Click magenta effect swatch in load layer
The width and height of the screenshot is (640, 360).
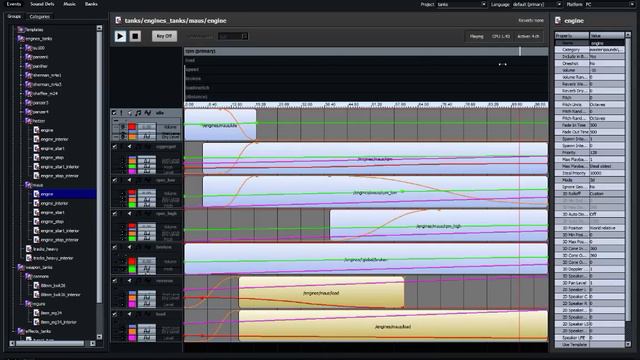[x=132, y=338]
